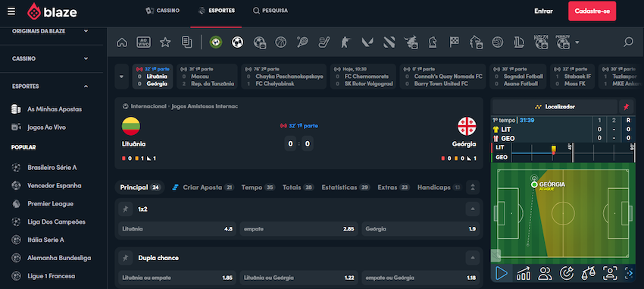This screenshot has height=289, width=644.
Task: Select the chess knight sport icon
Action: (433, 42)
